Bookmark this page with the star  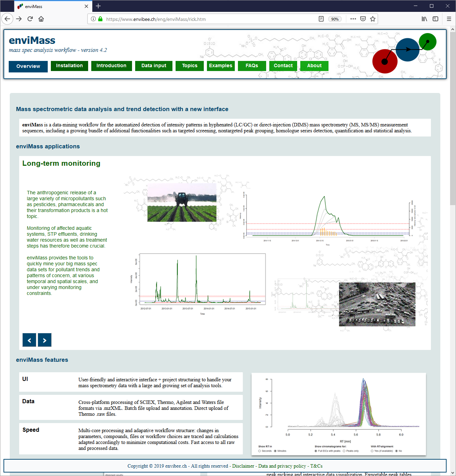[x=373, y=19]
